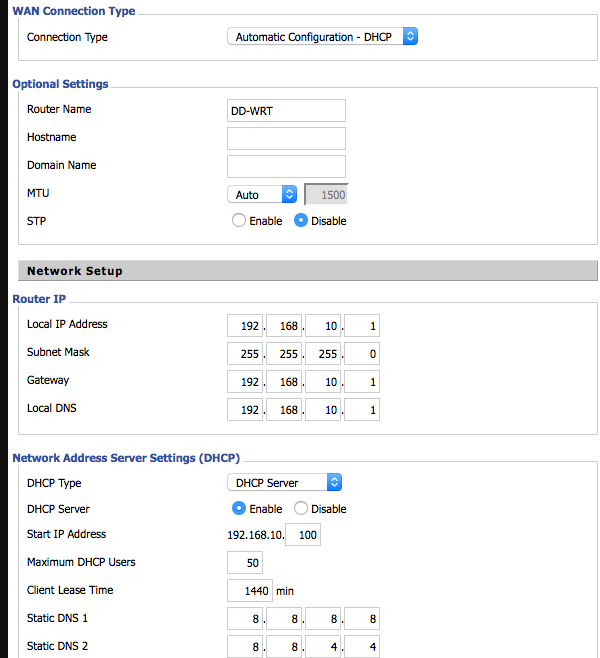Click third octet of Static DNS 2
Image resolution: width=600 pixels, height=658 pixels.
pyautogui.click(x=323, y=647)
